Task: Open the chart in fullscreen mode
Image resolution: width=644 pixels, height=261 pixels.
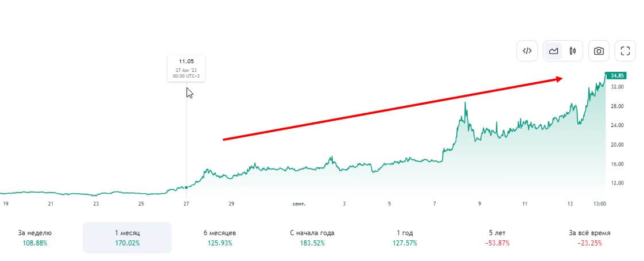Action: [x=625, y=51]
